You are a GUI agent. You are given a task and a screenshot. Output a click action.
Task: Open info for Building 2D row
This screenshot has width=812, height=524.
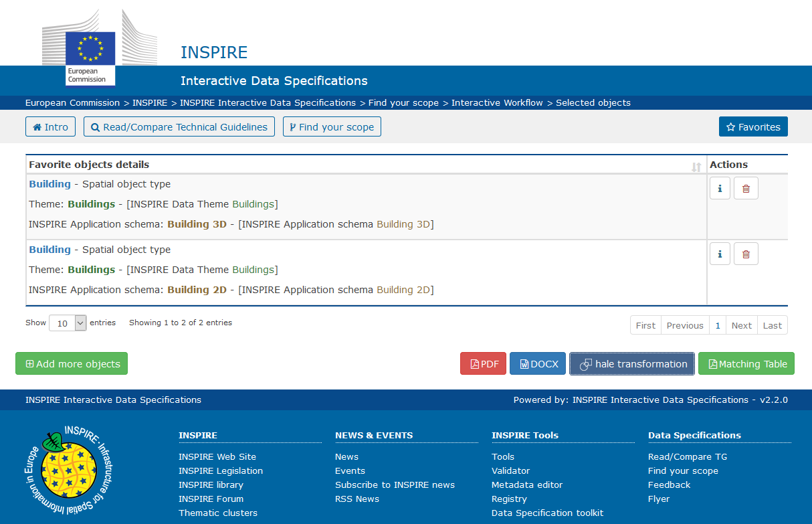(x=720, y=254)
